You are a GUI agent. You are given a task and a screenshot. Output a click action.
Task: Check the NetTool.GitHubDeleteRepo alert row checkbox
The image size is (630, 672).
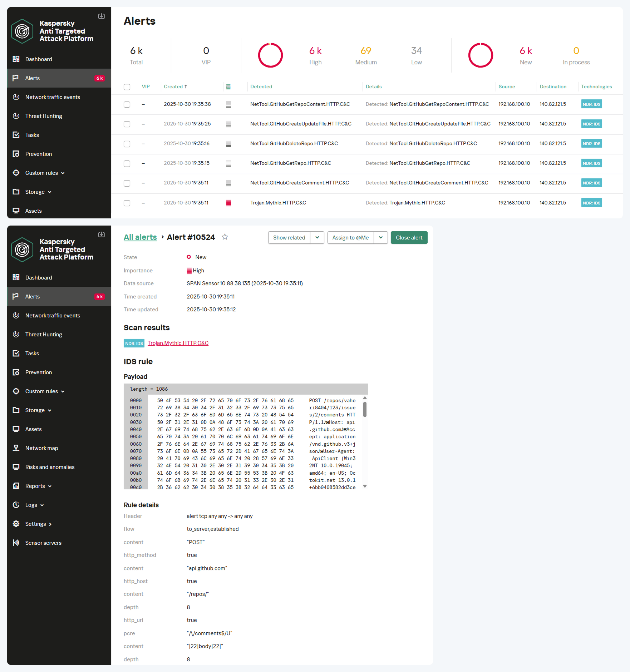click(127, 144)
